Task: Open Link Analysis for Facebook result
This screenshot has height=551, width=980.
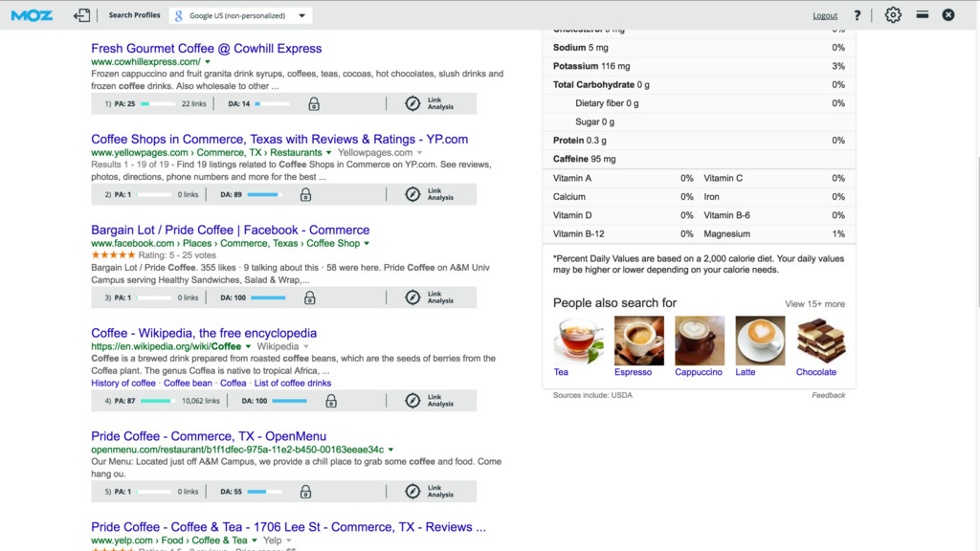Action: coord(440,298)
